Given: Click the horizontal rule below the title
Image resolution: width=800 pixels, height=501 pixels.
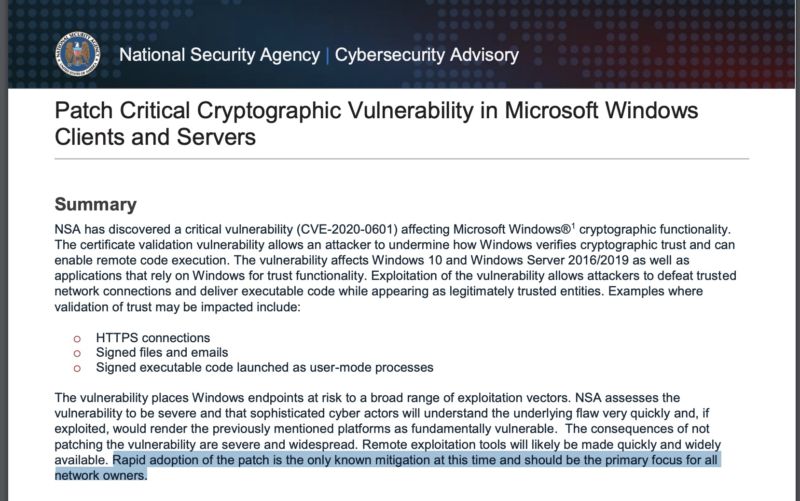Looking at the screenshot, I should pos(402,159).
